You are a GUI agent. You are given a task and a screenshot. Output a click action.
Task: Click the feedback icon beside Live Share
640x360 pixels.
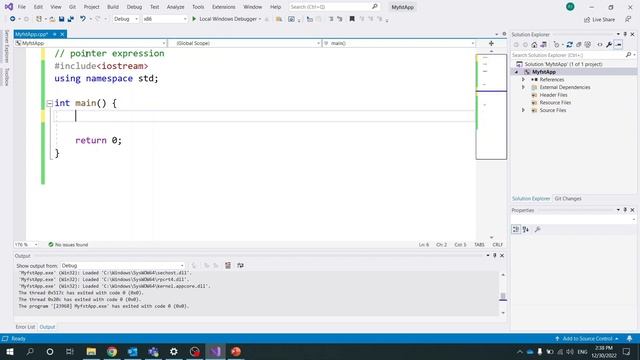pos(628,19)
